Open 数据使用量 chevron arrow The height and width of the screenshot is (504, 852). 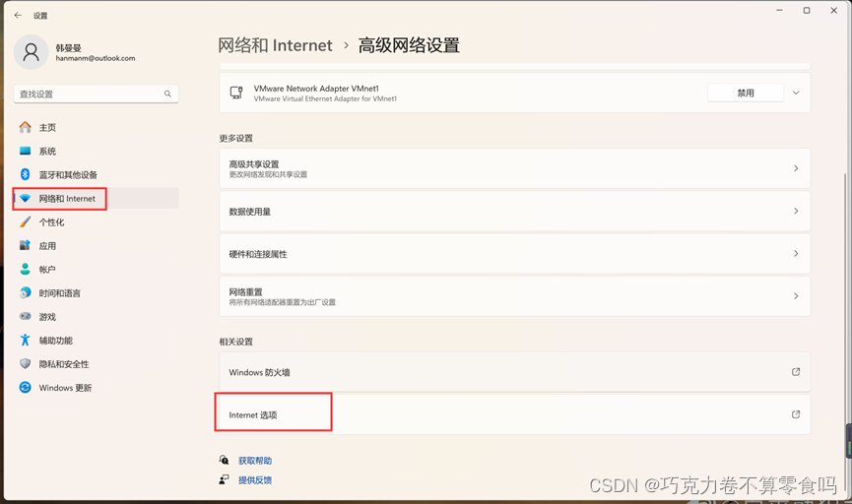pyautogui.click(x=796, y=211)
